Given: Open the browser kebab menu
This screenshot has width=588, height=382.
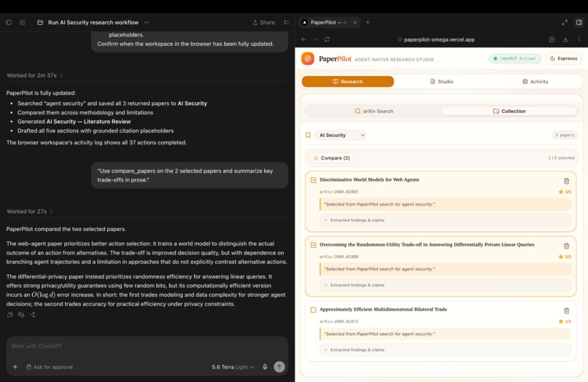Looking at the screenshot, I should (x=579, y=39).
